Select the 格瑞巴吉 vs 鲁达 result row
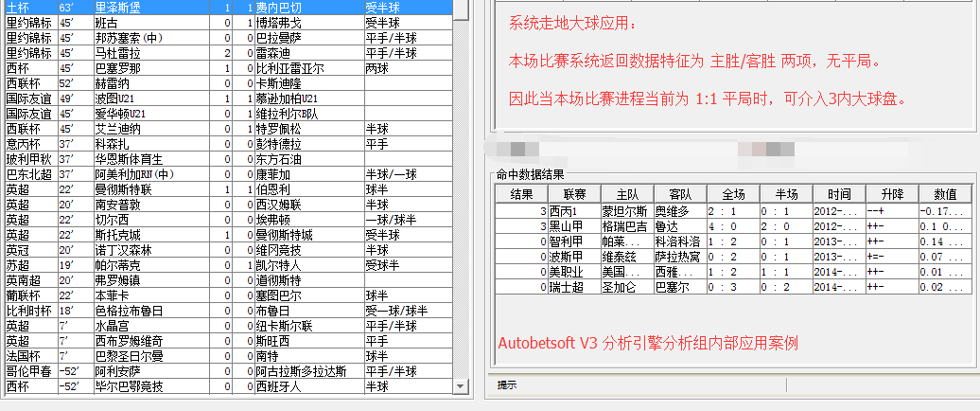 click(728, 226)
